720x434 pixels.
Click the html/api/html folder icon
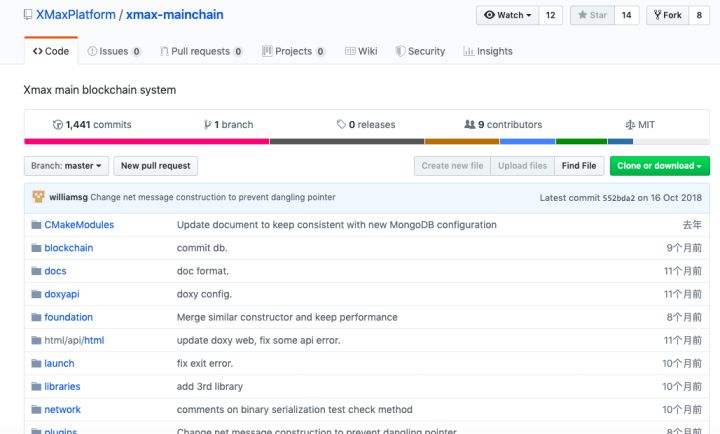(x=36, y=340)
